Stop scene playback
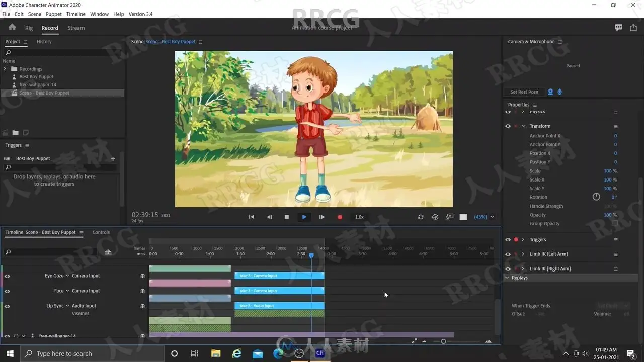Viewport: 644px width, 362px height. click(287, 217)
